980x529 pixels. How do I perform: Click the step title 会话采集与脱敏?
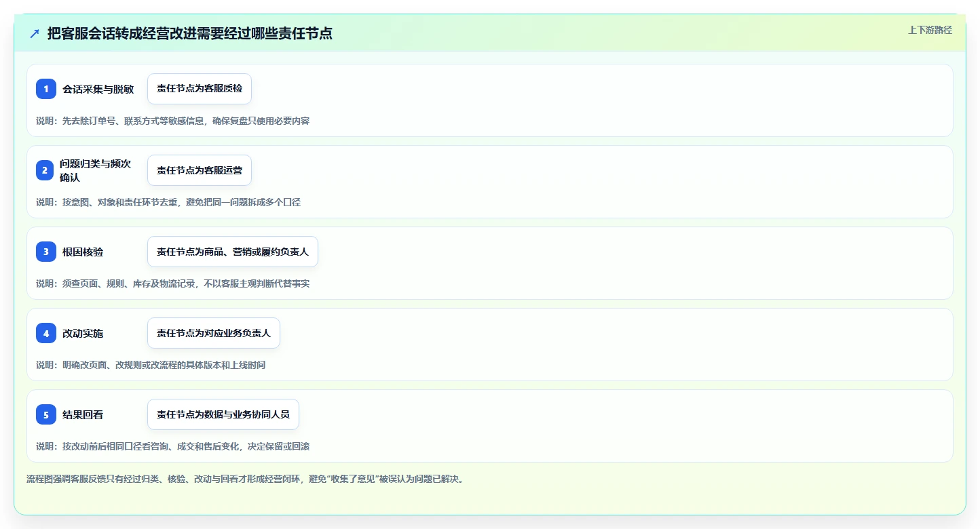[x=98, y=89]
